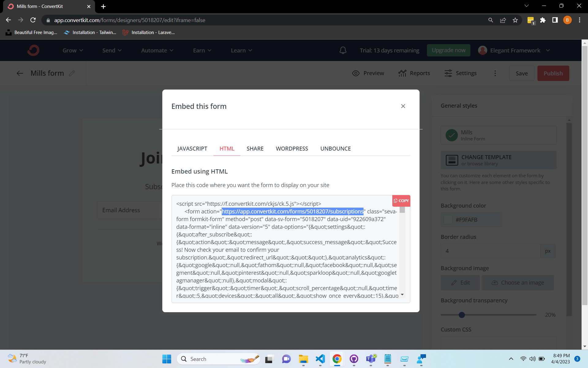The image size is (588, 368).
Task: Open the form Settings panel
Action: tap(460, 73)
